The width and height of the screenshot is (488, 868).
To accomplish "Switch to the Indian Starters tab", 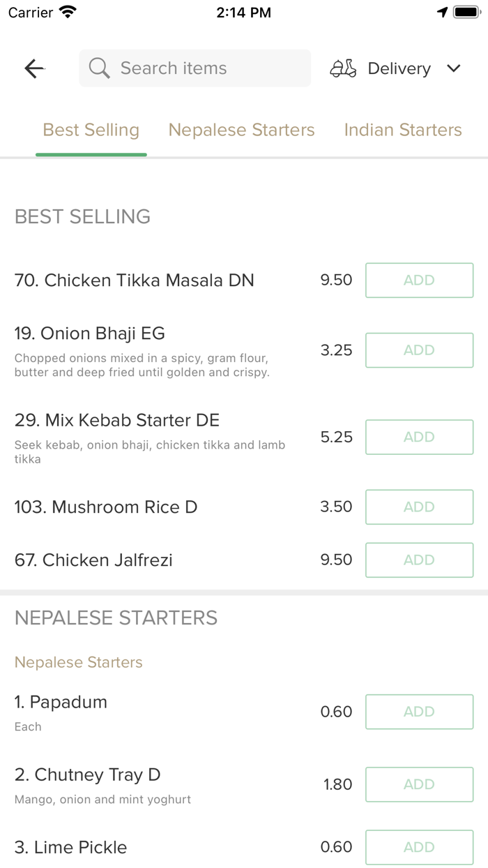I will [x=403, y=130].
